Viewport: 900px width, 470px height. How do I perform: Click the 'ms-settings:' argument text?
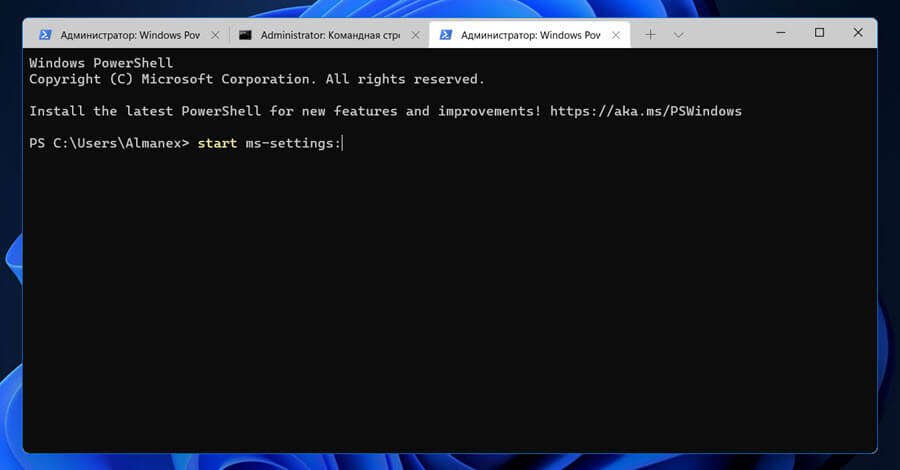coord(293,143)
